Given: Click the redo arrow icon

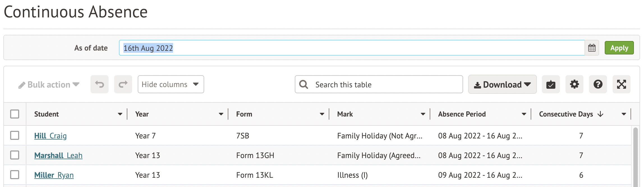Looking at the screenshot, I should pos(123,84).
